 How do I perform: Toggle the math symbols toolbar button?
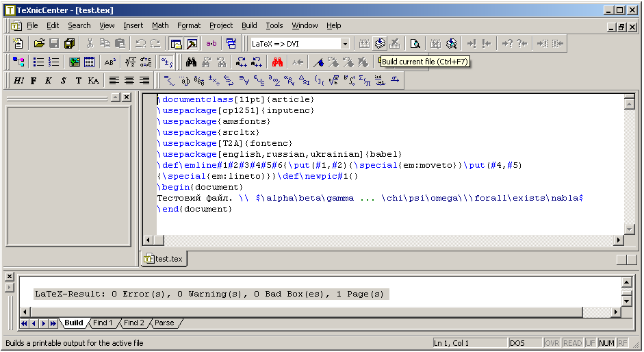coord(166,62)
